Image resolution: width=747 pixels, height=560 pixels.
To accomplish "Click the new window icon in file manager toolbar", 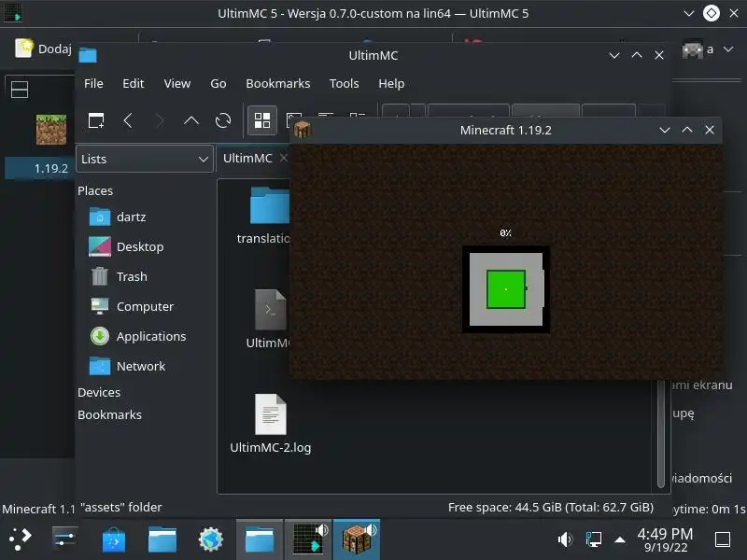I will click(x=96, y=120).
